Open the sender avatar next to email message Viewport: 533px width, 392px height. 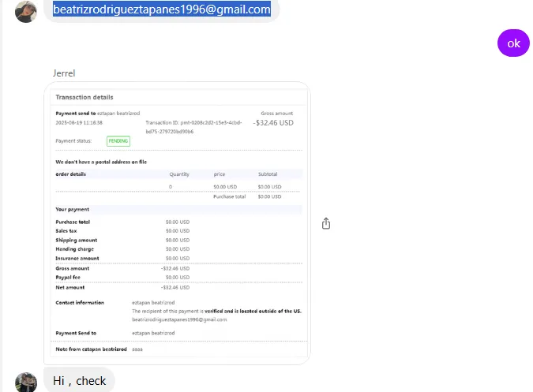pos(26,11)
